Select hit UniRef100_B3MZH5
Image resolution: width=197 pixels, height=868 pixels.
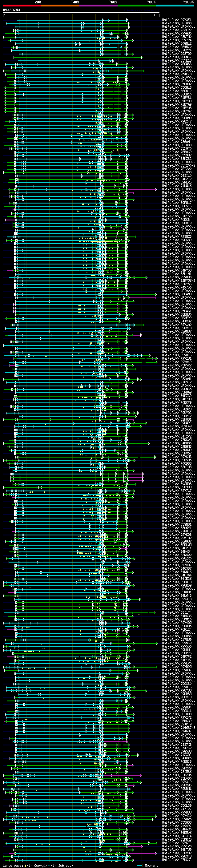tap(177, 775)
